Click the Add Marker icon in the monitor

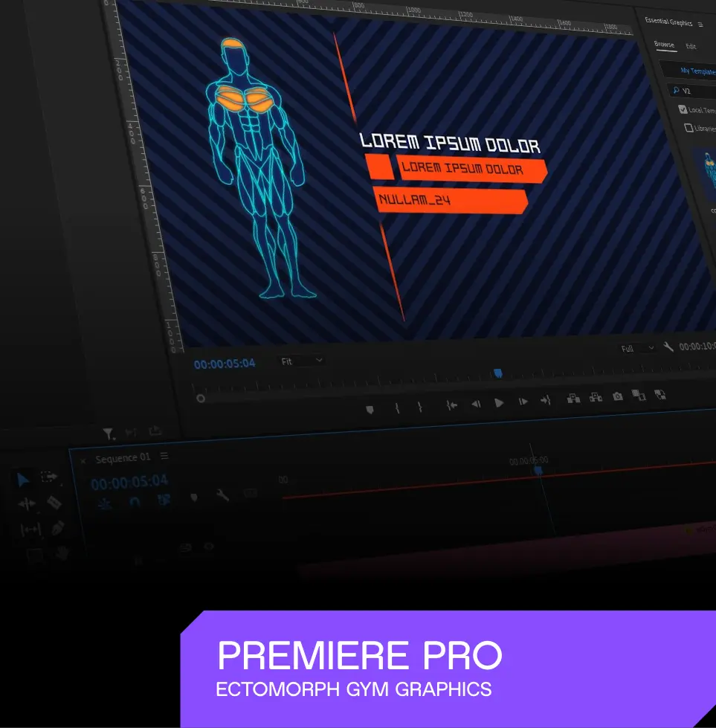370,409
